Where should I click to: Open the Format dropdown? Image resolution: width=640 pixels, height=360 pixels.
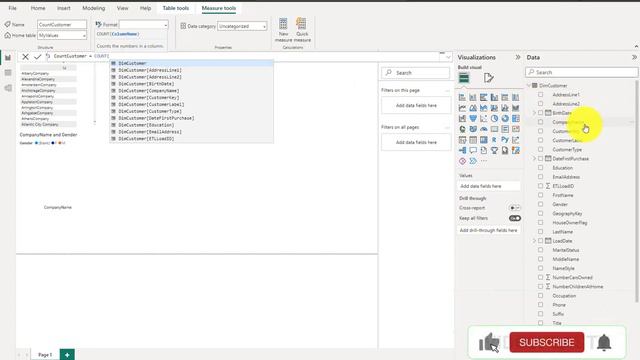pos(144,25)
